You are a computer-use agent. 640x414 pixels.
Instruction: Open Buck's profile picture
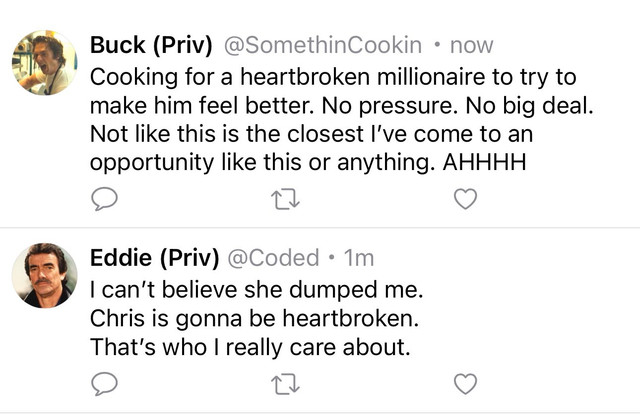pos(44,62)
